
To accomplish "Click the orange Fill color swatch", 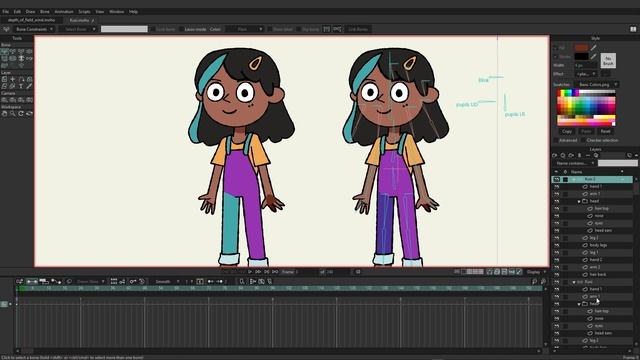I will pos(581,48).
